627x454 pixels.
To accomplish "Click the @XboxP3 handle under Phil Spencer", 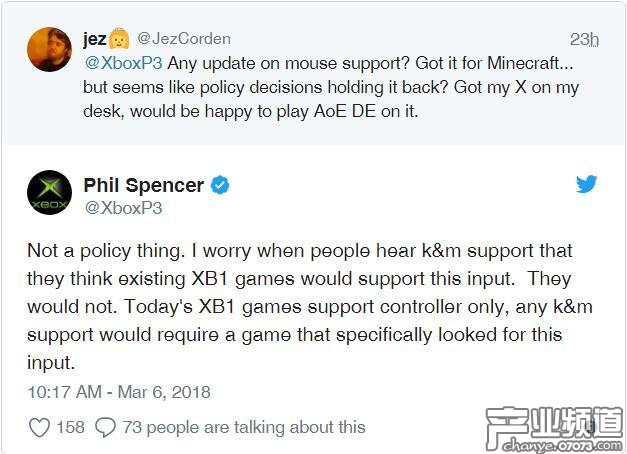I will [x=123, y=208].
